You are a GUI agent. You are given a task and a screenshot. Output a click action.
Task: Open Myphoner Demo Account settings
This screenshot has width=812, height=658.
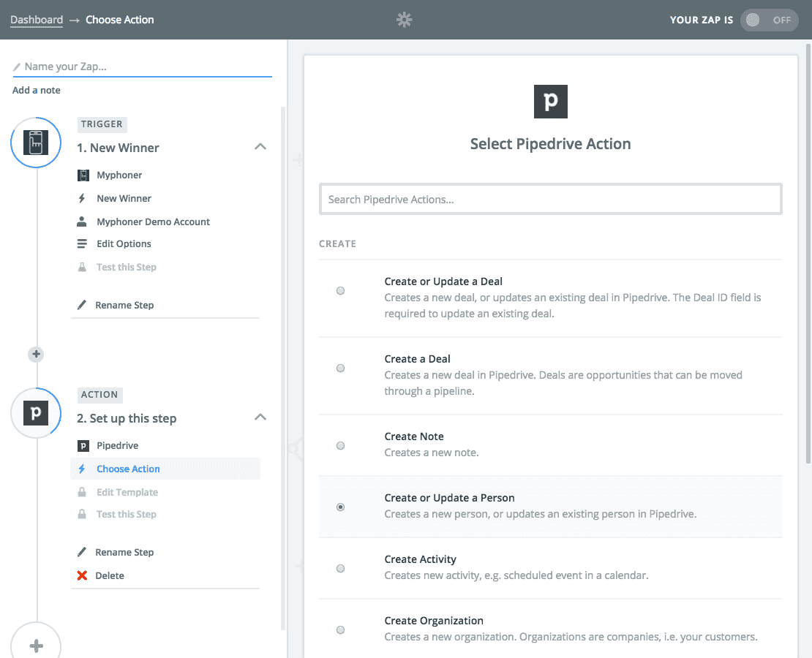click(x=154, y=222)
